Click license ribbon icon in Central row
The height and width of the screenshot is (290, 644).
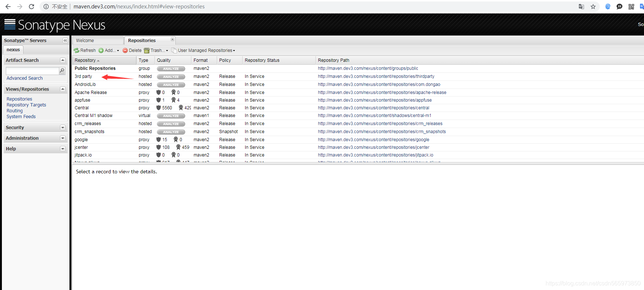[181, 108]
